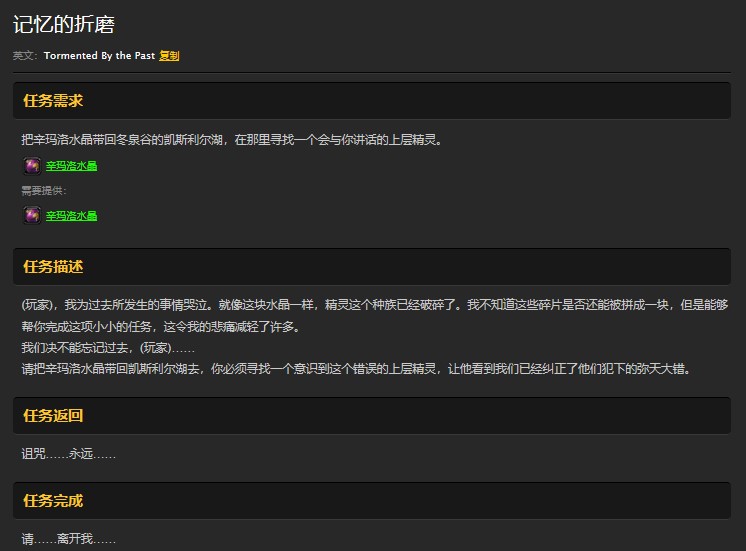The width and height of the screenshot is (746, 551).
Task: Click the paragraph starting with 请把辛玛洛水晶带回
Action: 355,368
